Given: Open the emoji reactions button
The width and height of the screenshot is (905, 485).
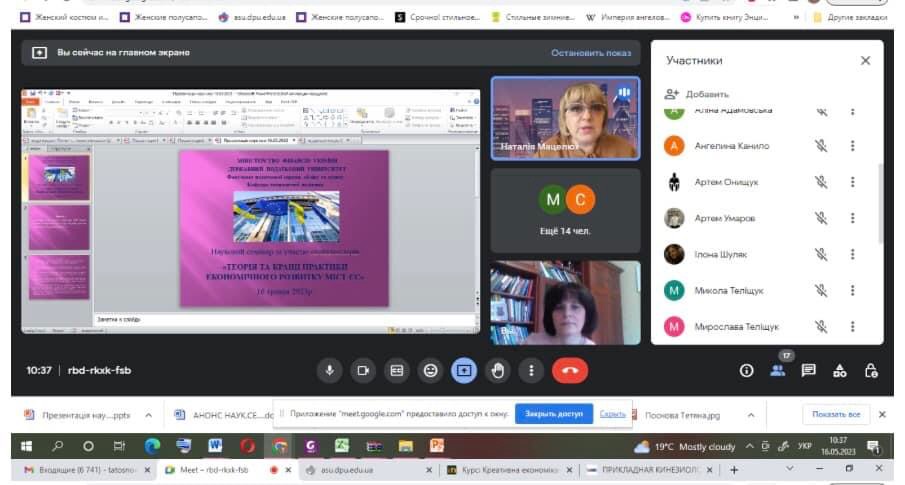Looking at the screenshot, I should coord(431,371).
